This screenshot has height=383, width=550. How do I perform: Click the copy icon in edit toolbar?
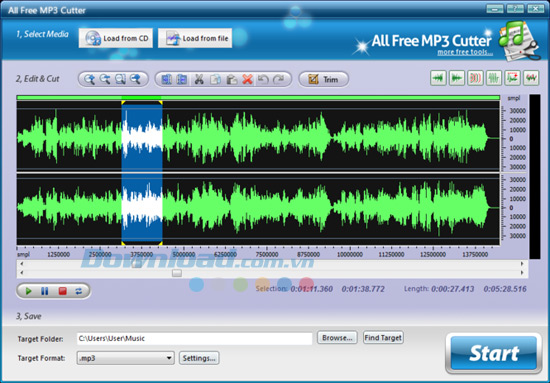[x=215, y=79]
